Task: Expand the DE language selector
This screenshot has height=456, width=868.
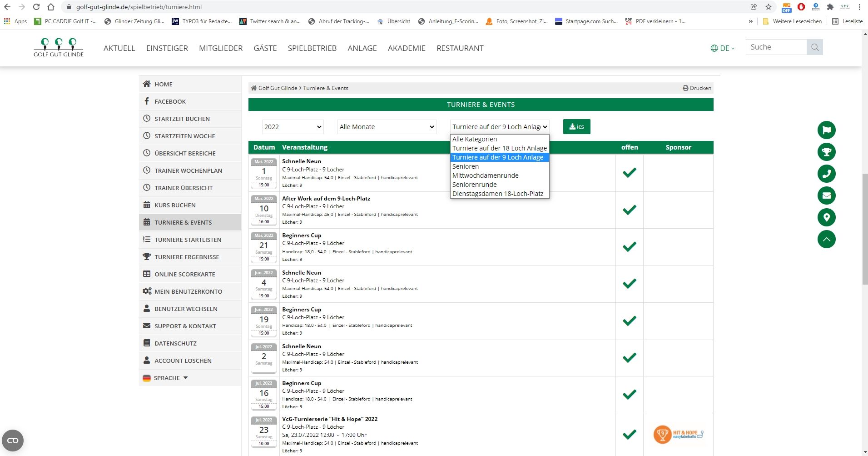Action: click(722, 48)
